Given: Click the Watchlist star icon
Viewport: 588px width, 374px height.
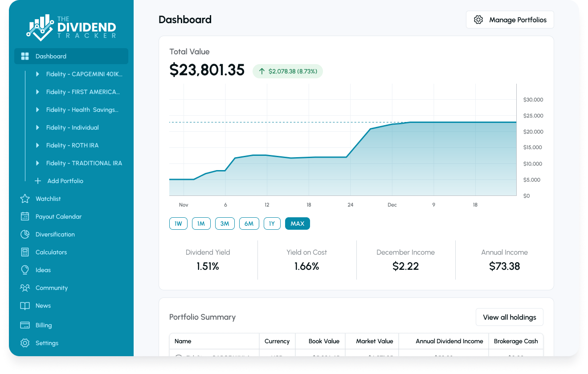Looking at the screenshot, I should (25, 199).
